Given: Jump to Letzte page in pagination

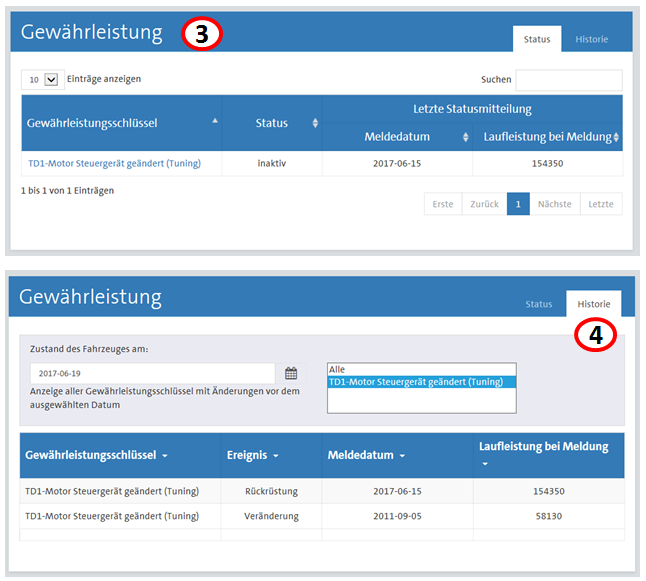Looking at the screenshot, I should [x=601, y=204].
